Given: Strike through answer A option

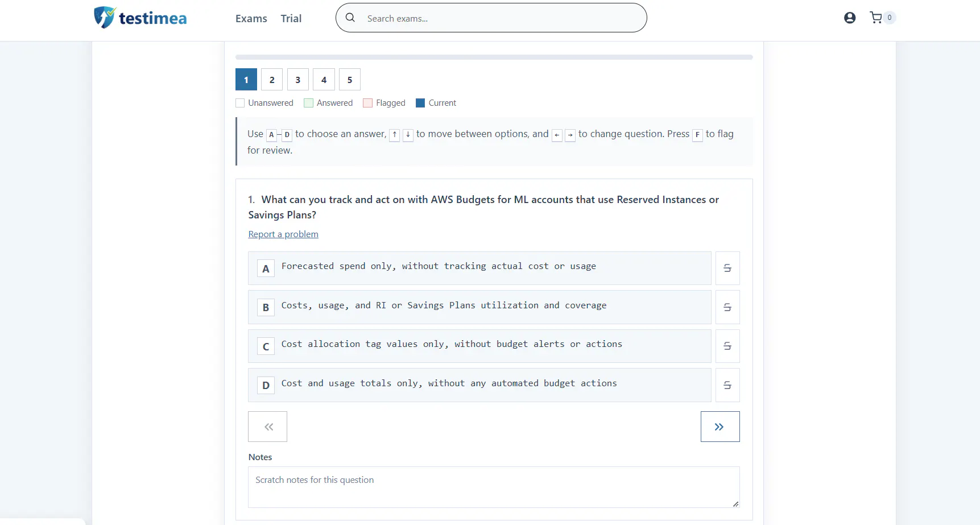Looking at the screenshot, I should (727, 268).
